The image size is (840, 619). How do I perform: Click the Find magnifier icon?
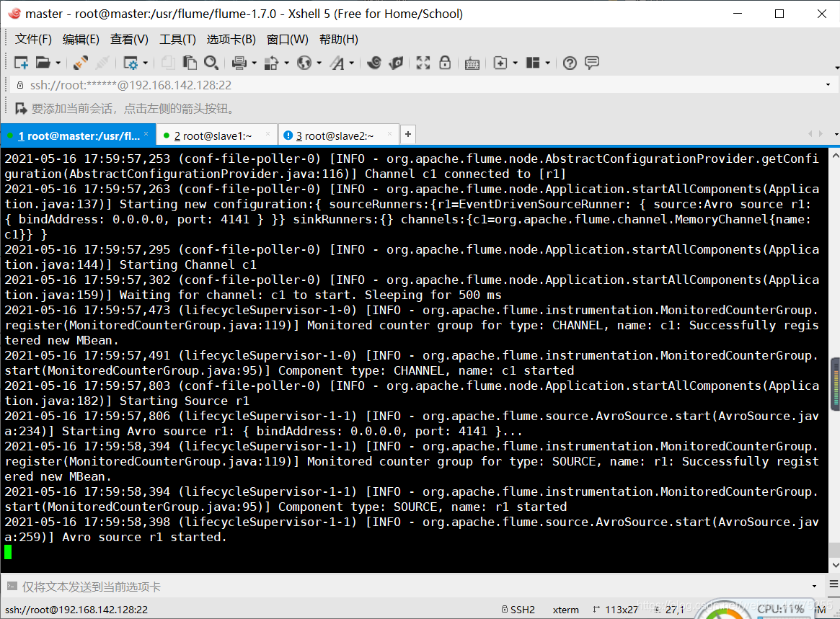tap(211, 63)
